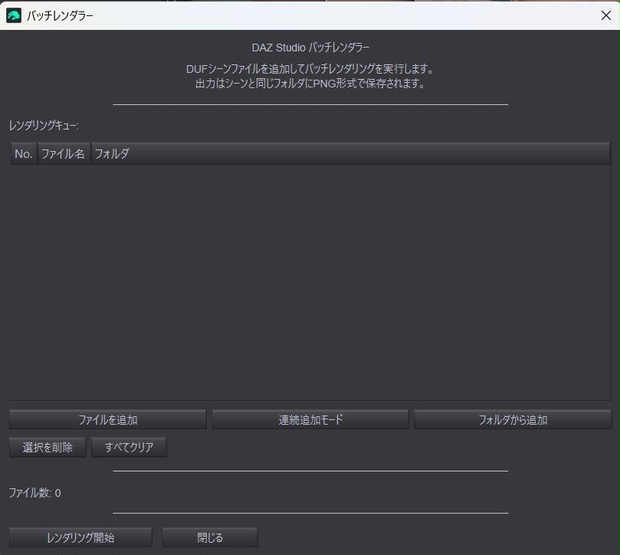620x555 pixels.
Task: Click DAZ Studio バッチレンダラー heading
Action: 310,48
